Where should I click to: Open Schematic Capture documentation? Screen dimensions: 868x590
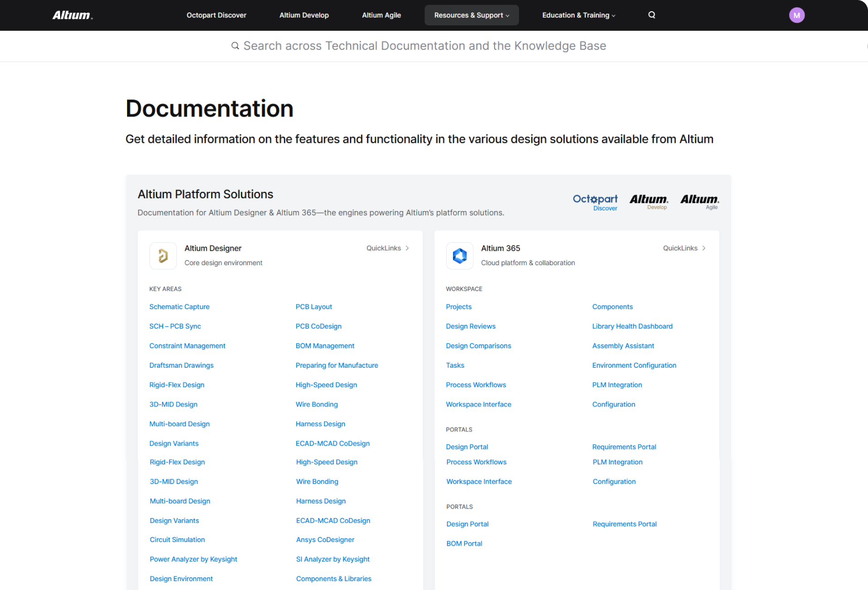tap(179, 307)
